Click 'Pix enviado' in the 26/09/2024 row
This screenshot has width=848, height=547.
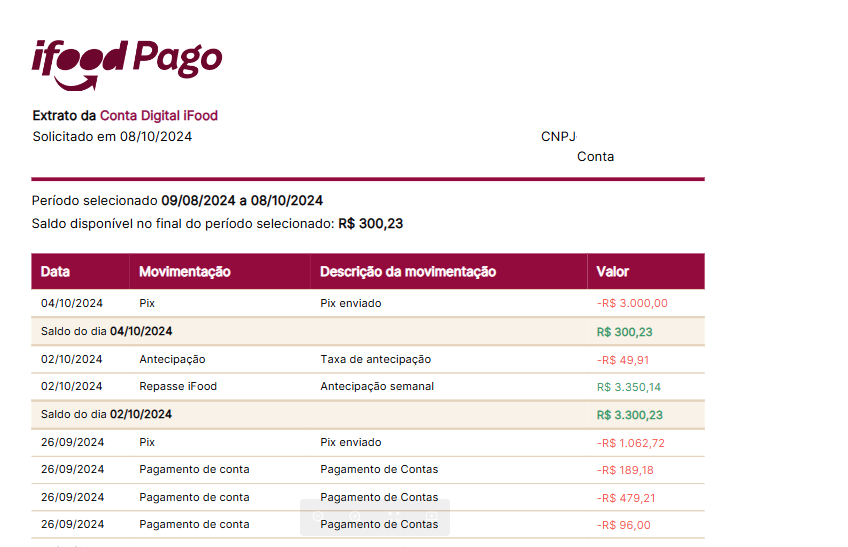pos(351,442)
